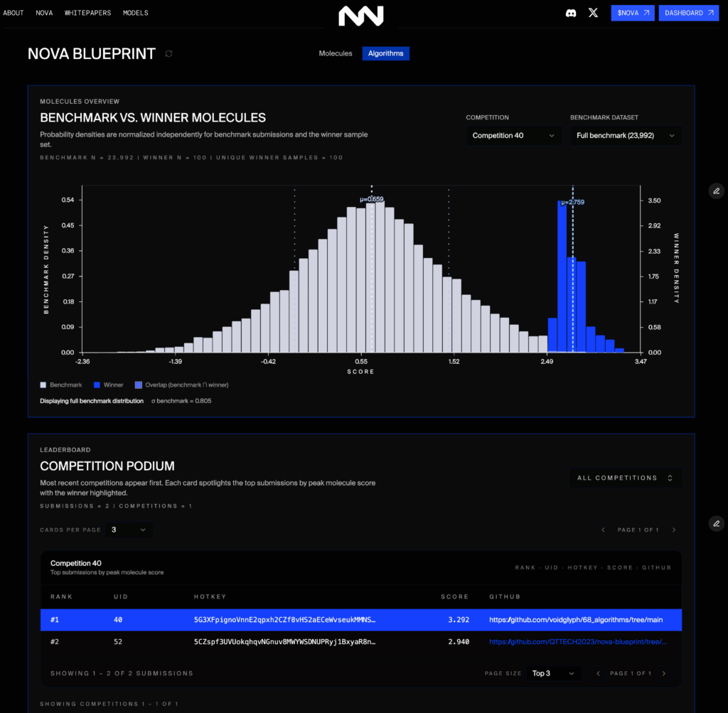Click the Nova logo in header

pos(360,16)
